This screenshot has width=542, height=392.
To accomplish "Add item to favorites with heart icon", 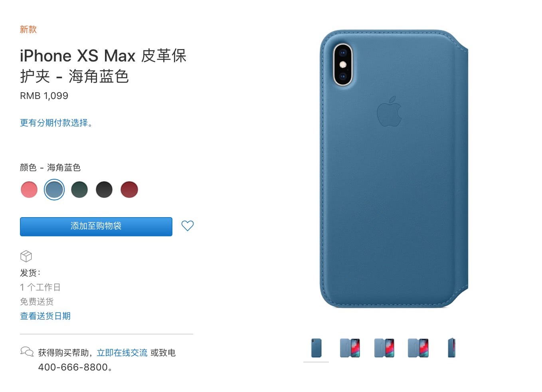I will coord(187,226).
